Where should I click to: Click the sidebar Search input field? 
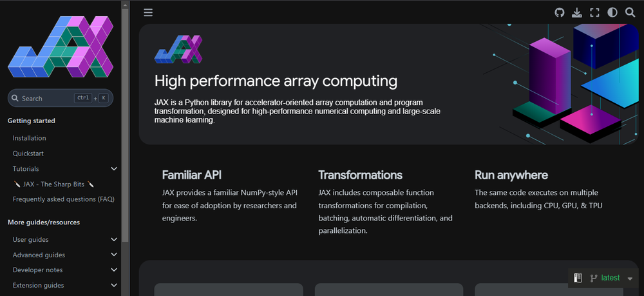(61, 98)
